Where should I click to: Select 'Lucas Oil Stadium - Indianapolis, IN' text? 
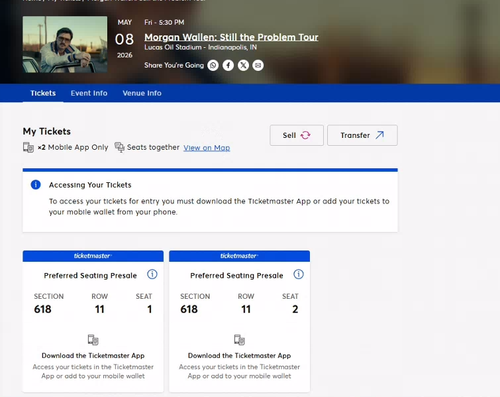[x=201, y=47]
